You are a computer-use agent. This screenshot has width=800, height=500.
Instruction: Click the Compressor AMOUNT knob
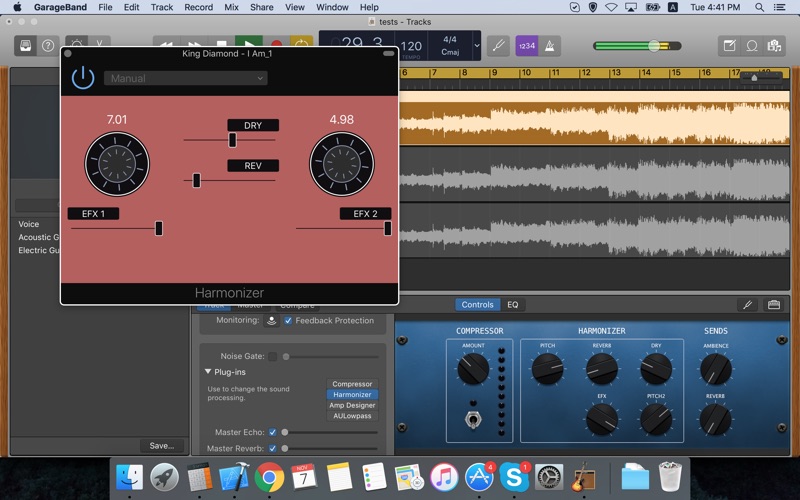point(473,368)
